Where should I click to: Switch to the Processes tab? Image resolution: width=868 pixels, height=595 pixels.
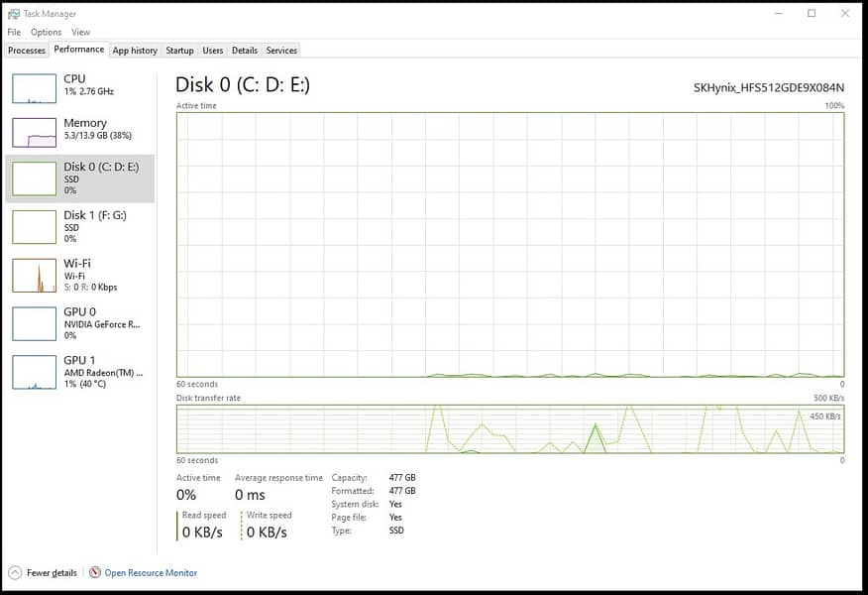(27, 51)
